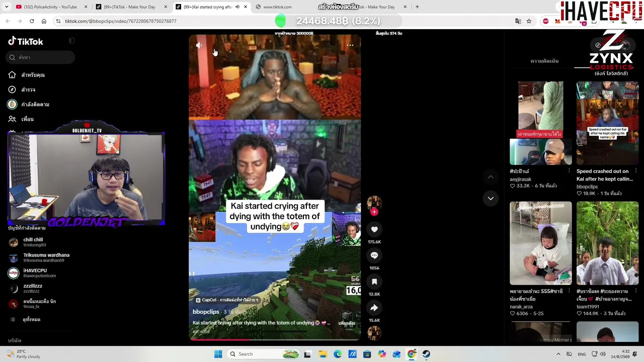Open the bbopclips name under Speed video

coord(587,187)
